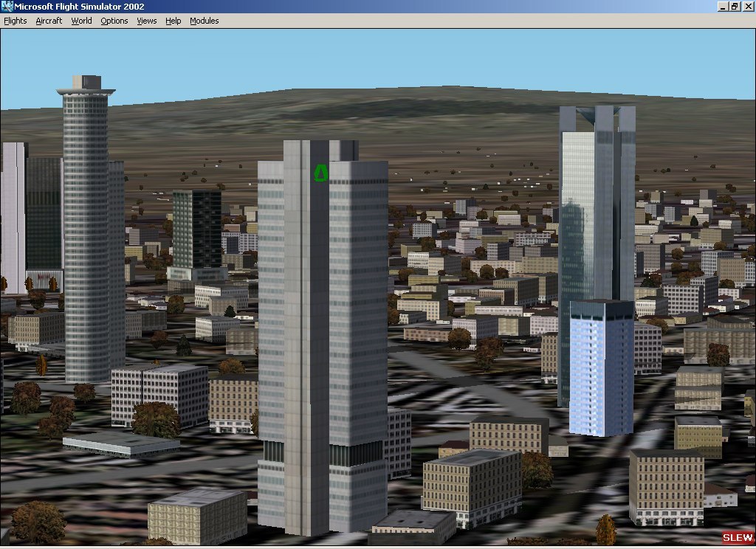The width and height of the screenshot is (756, 549).
Task: Minimize the Flight Simulator window
Action: [x=722, y=7]
